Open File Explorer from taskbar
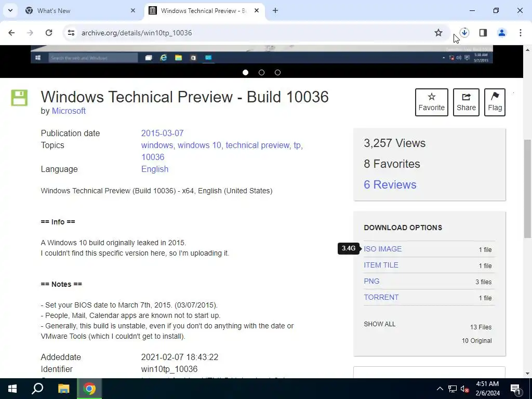The image size is (532, 399). (63, 389)
